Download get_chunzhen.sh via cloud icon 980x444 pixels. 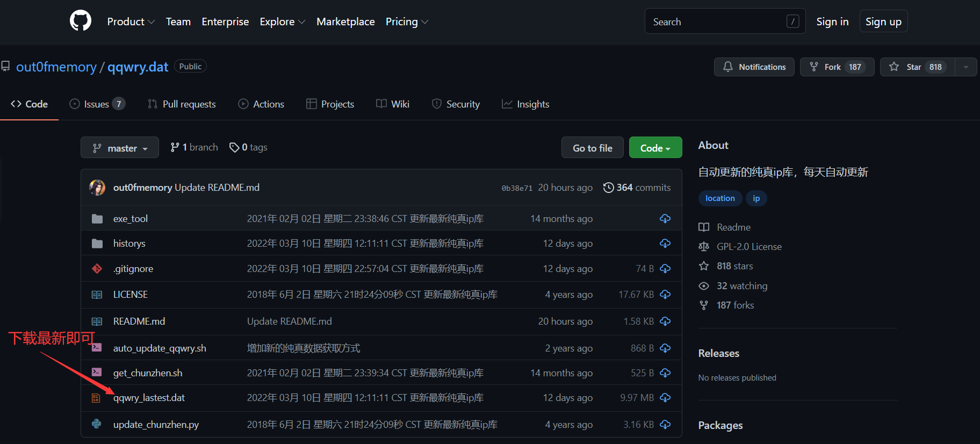(x=665, y=373)
